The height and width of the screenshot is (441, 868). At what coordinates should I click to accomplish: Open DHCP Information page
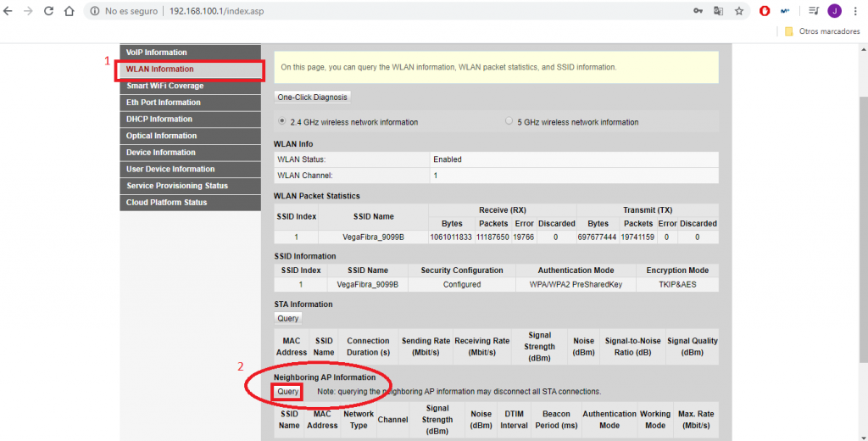point(190,119)
